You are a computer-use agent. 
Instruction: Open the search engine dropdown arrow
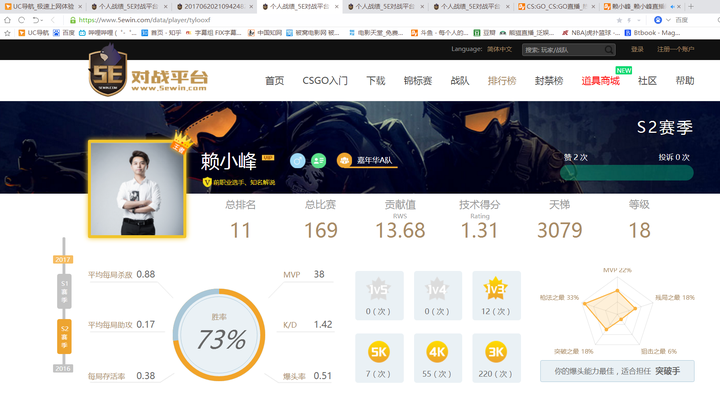(x=668, y=20)
